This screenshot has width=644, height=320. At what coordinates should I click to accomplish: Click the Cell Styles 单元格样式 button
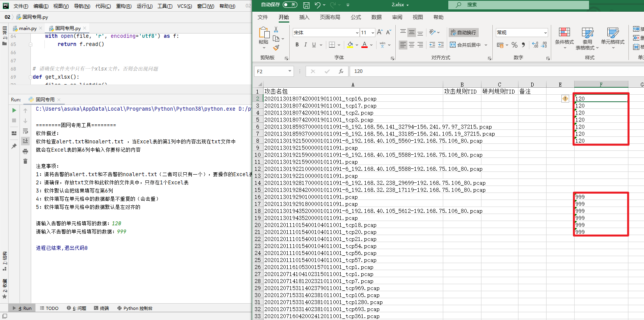pyautogui.click(x=613, y=38)
